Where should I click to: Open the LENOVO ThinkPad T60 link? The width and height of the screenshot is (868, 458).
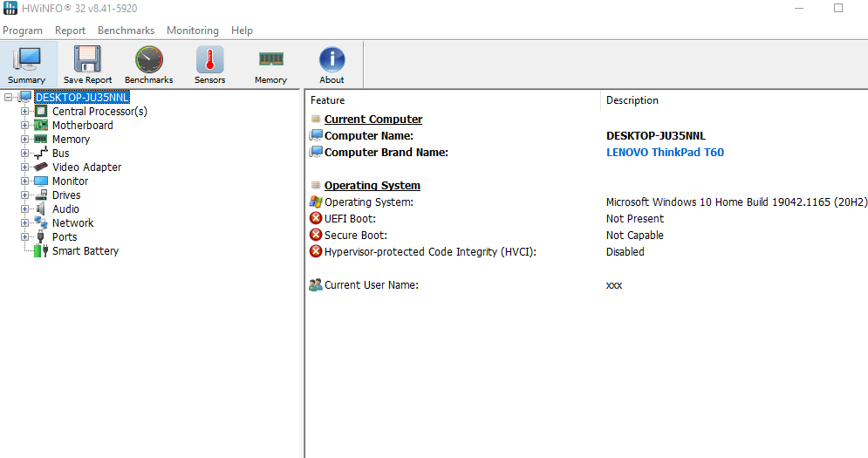click(665, 153)
